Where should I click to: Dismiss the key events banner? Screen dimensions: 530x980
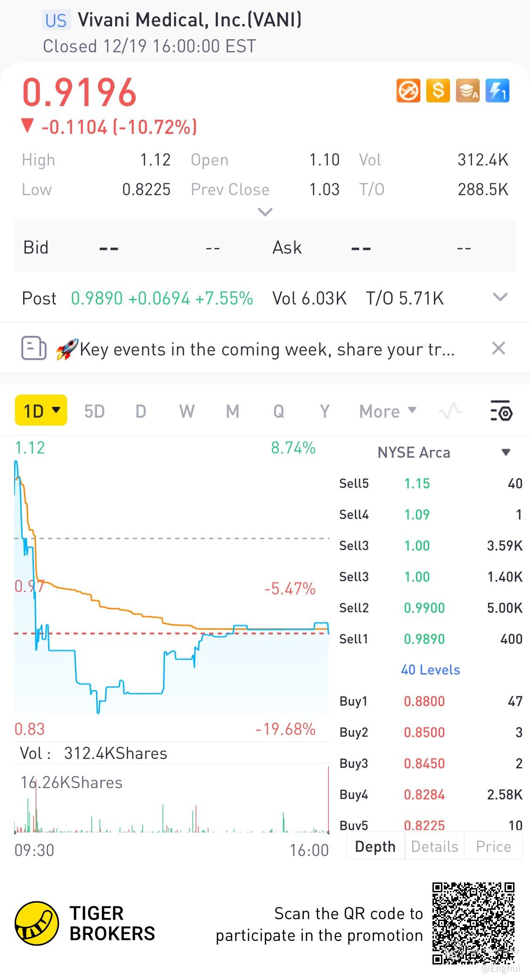coord(498,349)
